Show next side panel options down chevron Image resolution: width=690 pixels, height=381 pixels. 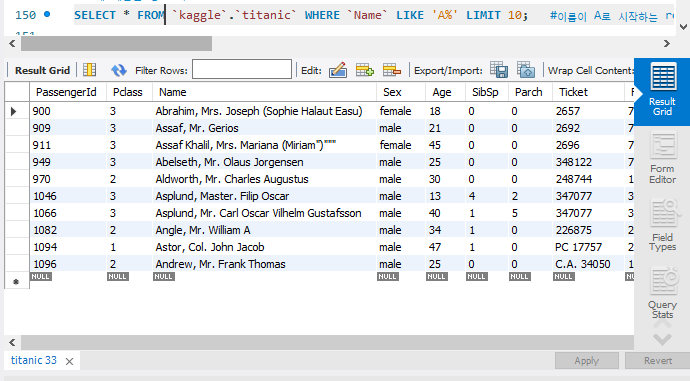662,340
